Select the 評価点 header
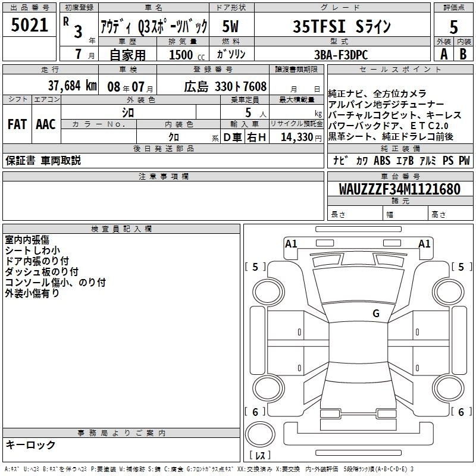This screenshot has height=476, width=476. click(453, 8)
